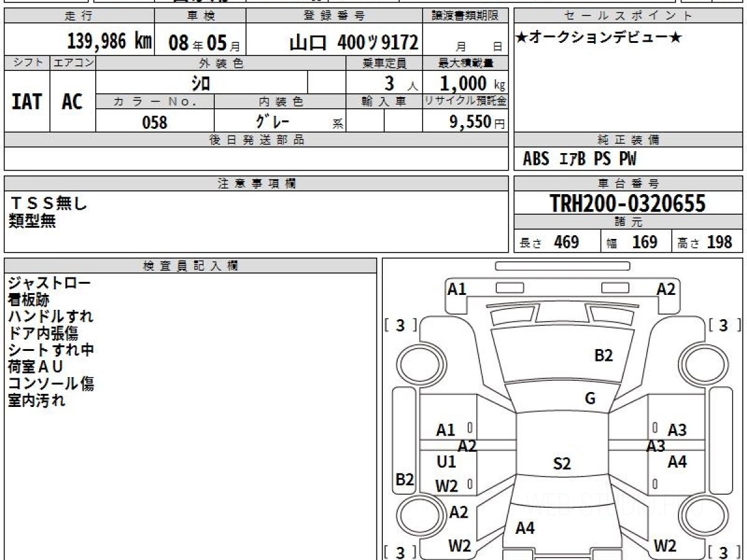Click the chassis number TRH200-0320655
747x560 pixels.
(x=627, y=203)
